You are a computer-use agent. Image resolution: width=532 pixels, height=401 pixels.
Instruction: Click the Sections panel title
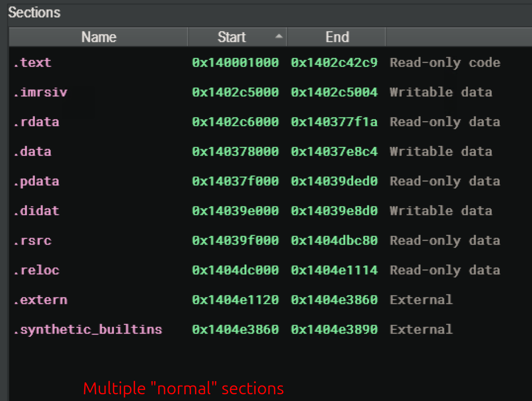pos(34,13)
